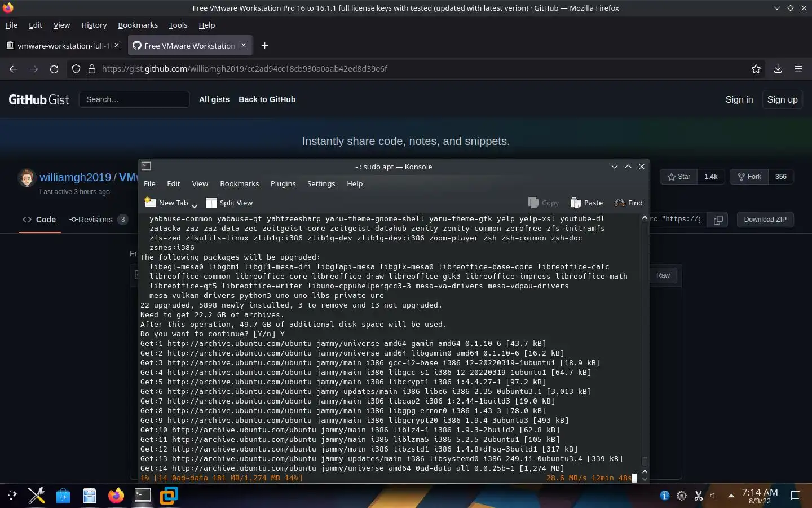Screen dimensions: 812x508
Task: Close the Free VMware Workstation tab
Action: pyautogui.click(x=244, y=45)
